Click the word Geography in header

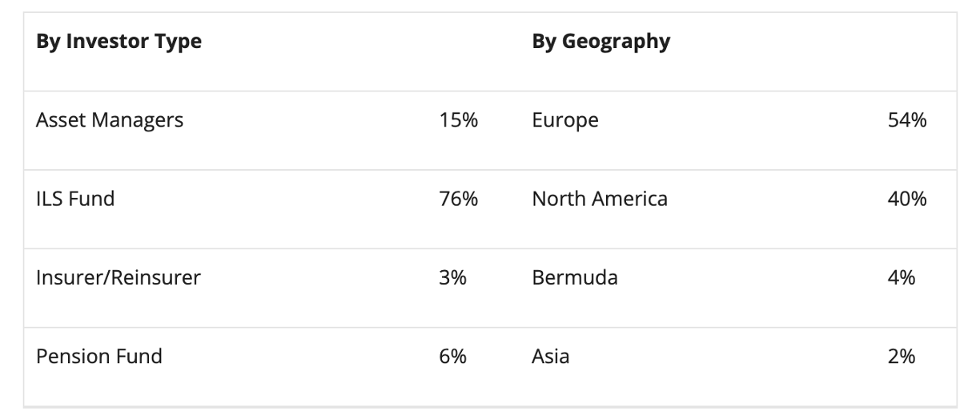click(616, 42)
